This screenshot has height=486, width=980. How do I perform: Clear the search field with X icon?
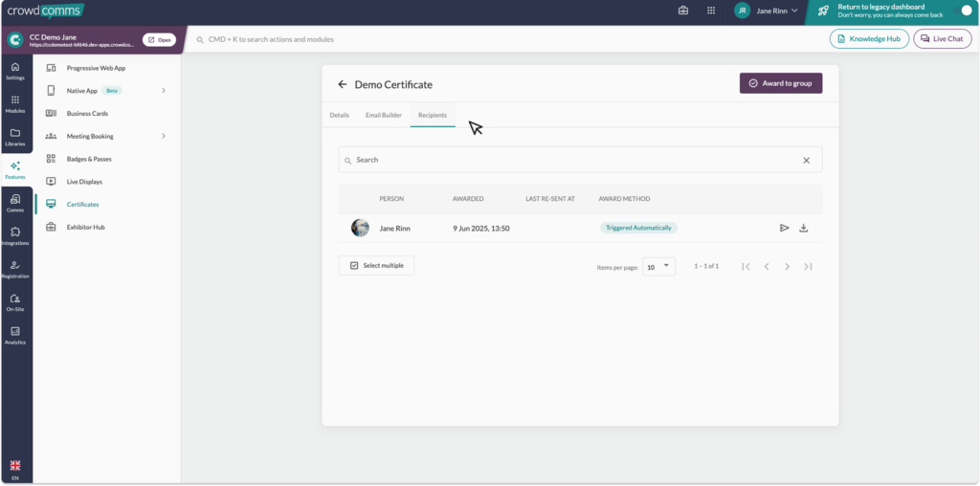click(806, 161)
